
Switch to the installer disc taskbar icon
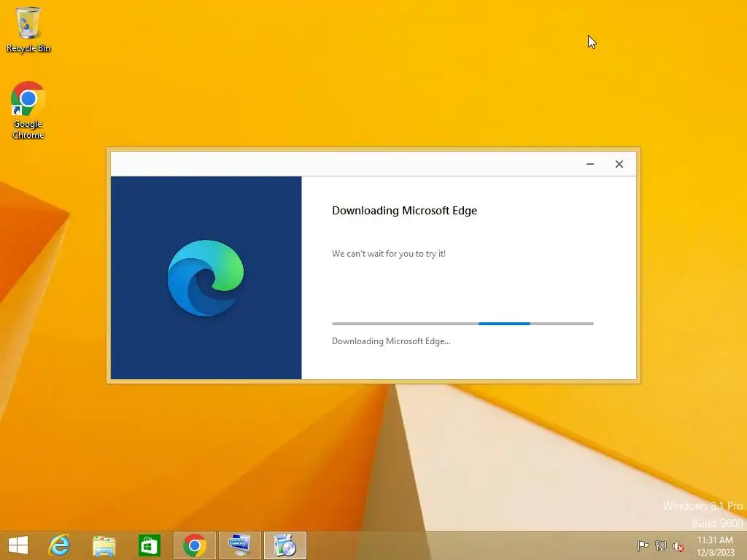(x=285, y=545)
